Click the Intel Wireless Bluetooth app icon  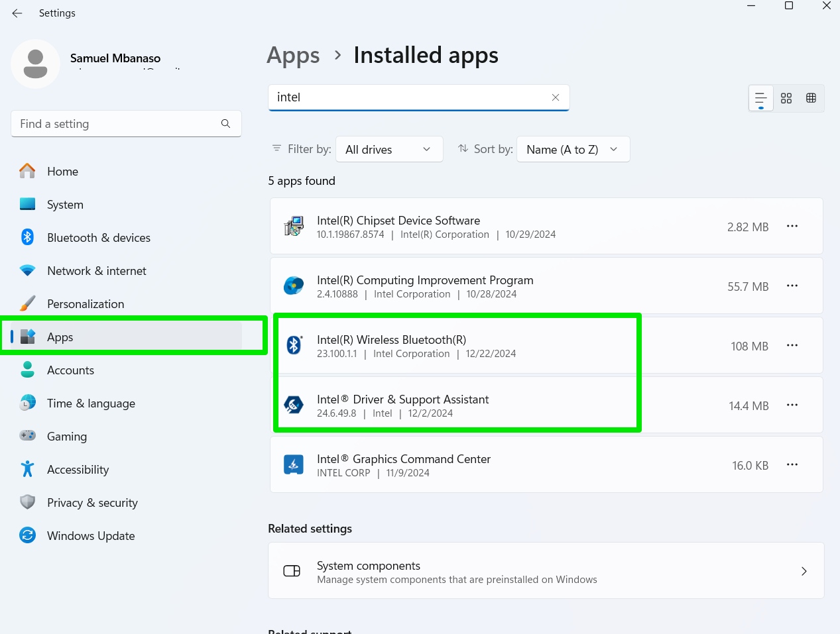294,345
